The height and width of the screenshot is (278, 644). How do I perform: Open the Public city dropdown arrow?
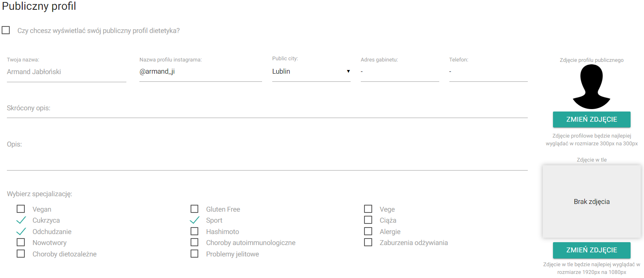(x=348, y=72)
